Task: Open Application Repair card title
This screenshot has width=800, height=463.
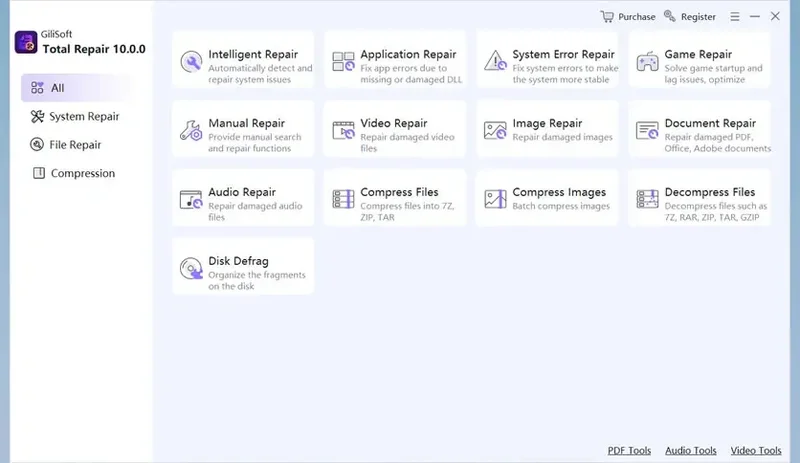Action: (x=408, y=54)
